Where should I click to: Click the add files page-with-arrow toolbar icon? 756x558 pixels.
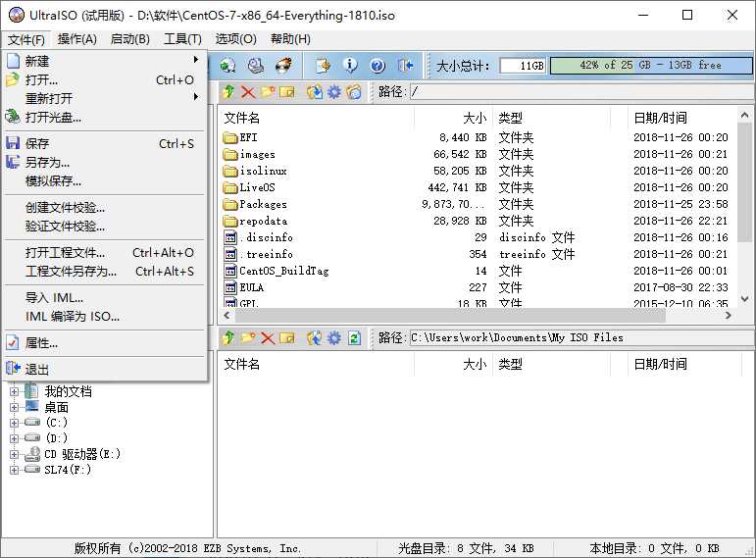point(323,65)
